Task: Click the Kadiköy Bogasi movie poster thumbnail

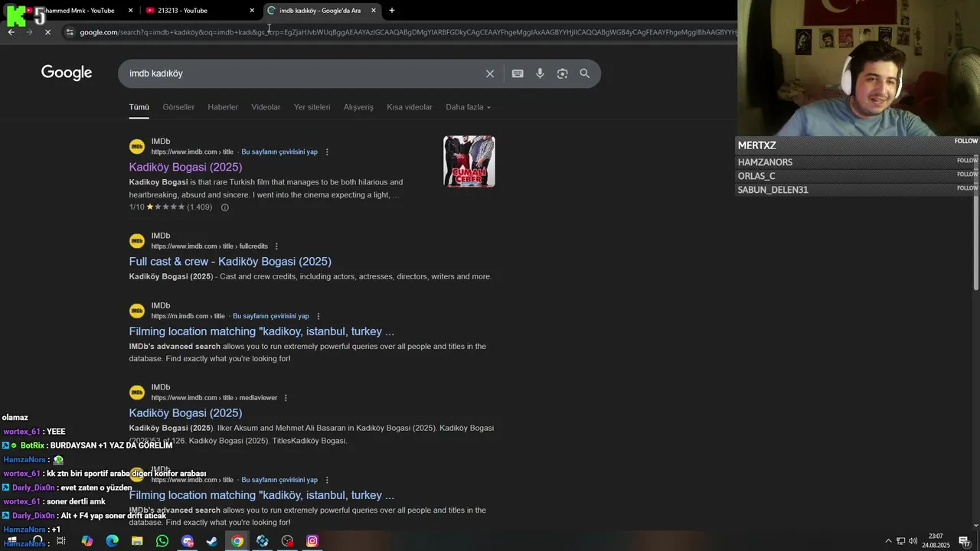Action: pos(469,161)
